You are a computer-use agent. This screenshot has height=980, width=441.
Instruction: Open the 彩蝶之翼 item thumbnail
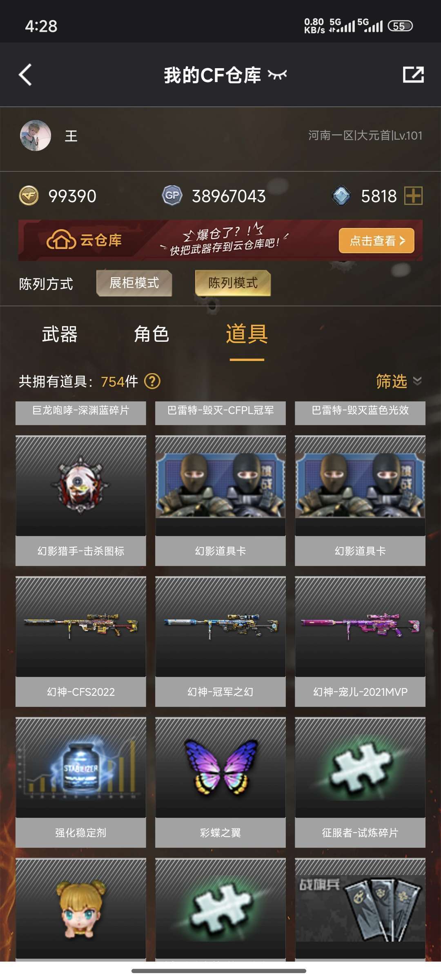[220, 768]
